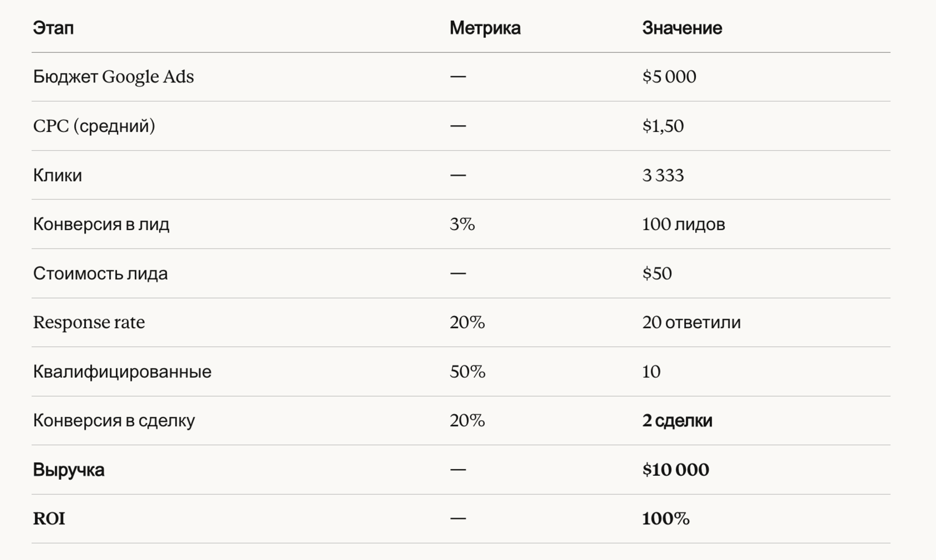Select the CPC (средний) row label
Image resolution: width=936 pixels, height=560 pixels.
94,126
